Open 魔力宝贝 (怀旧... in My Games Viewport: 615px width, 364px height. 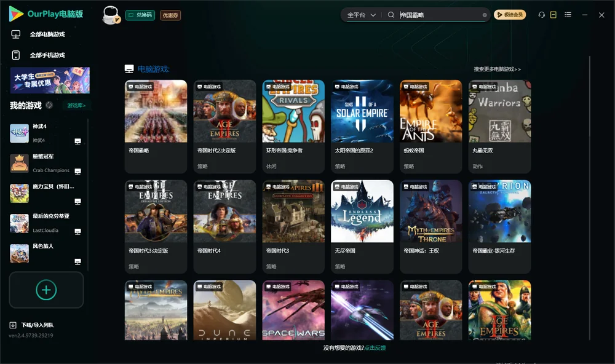pos(46,193)
